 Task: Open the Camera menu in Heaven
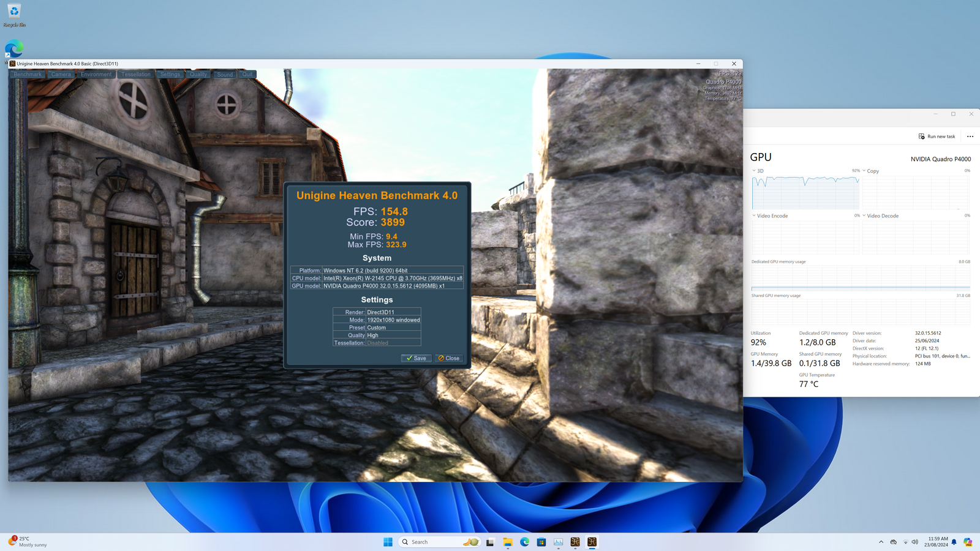pos(61,75)
